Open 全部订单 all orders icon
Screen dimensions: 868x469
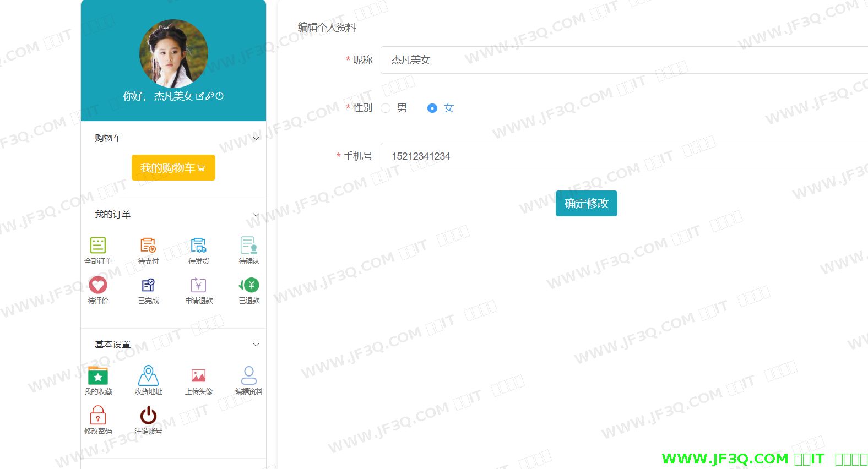point(98,246)
